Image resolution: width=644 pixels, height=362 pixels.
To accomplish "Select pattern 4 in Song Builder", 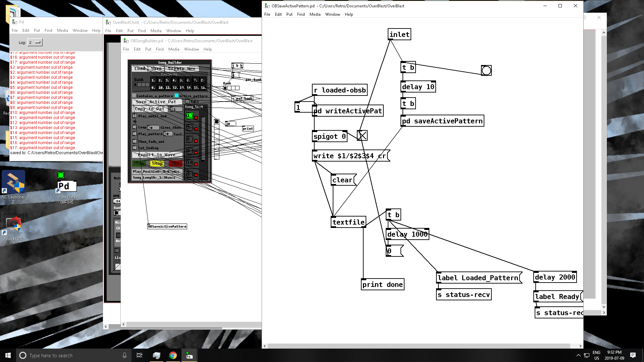I will [x=174, y=80].
